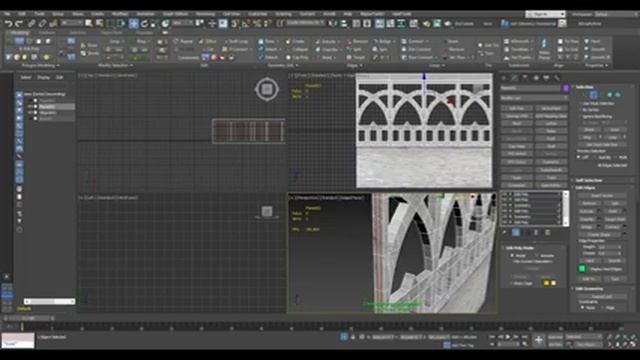Expand the Modify Selection ribbon panel
Image resolution: width=640 pixels, height=360 pixels.
pyautogui.click(x=116, y=65)
